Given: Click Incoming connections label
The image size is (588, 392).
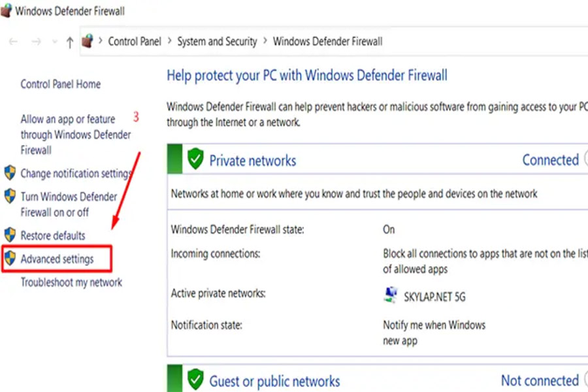Looking at the screenshot, I should (216, 254).
